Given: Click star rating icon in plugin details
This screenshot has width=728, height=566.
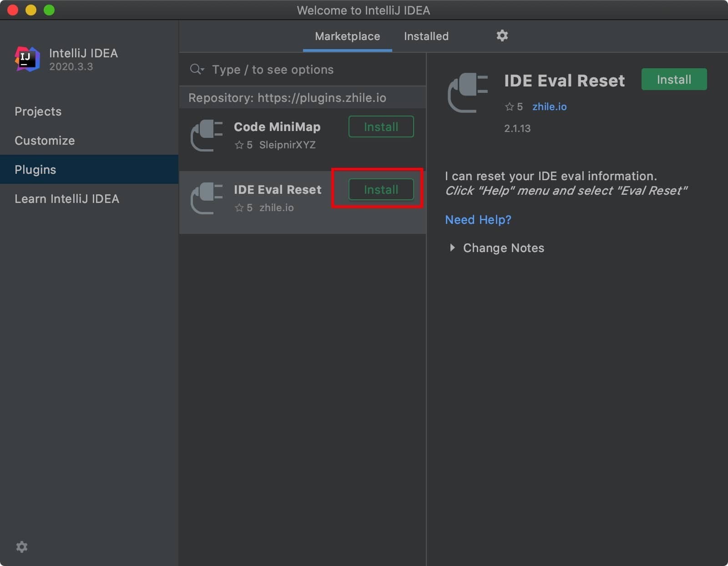Looking at the screenshot, I should [x=509, y=107].
